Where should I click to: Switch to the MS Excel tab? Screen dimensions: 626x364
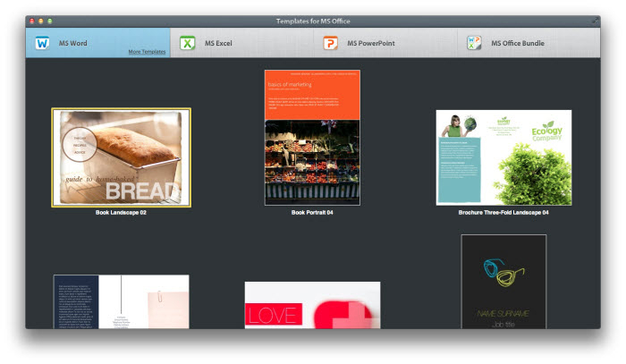(x=219, y=43)
